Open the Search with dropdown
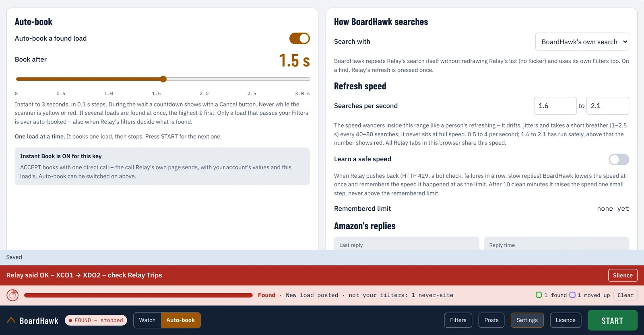This screenshot has width=644, height=335. pos(582,42)
